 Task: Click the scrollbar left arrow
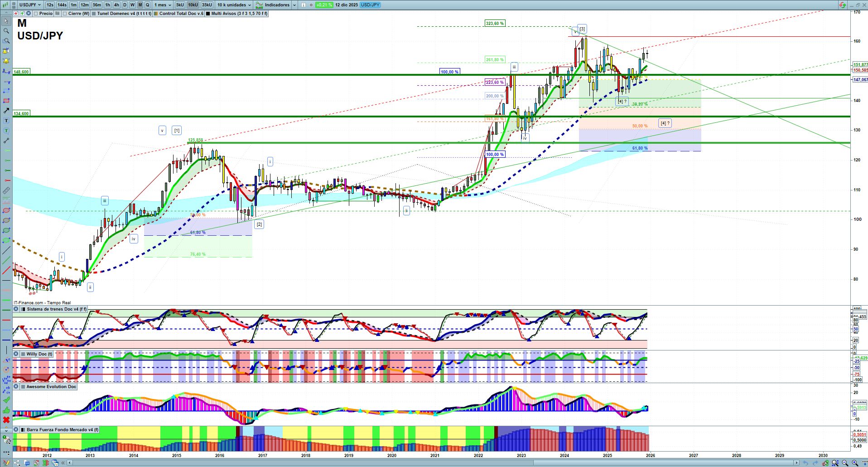click(x=69, y=463)
